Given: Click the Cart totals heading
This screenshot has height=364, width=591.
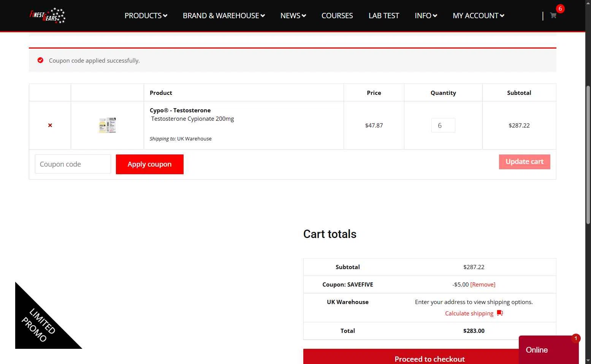Looking at the screenshot, I should coord(330,234).
